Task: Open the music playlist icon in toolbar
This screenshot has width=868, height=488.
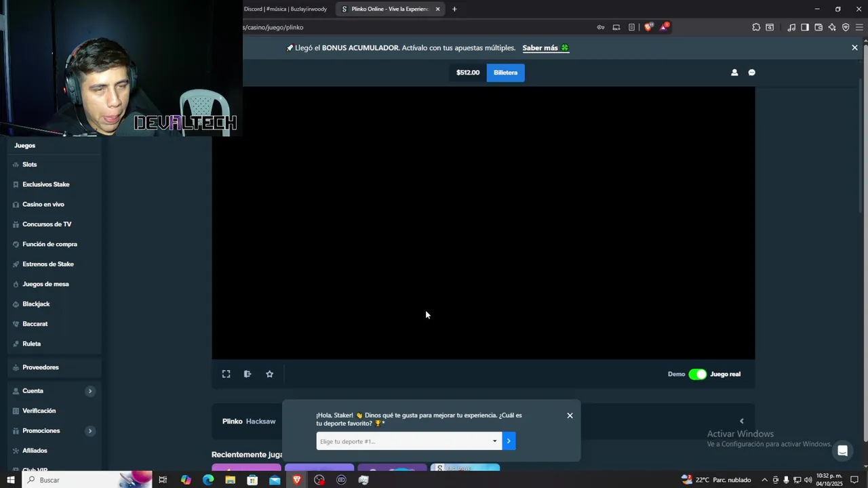Action: point(791,27)
